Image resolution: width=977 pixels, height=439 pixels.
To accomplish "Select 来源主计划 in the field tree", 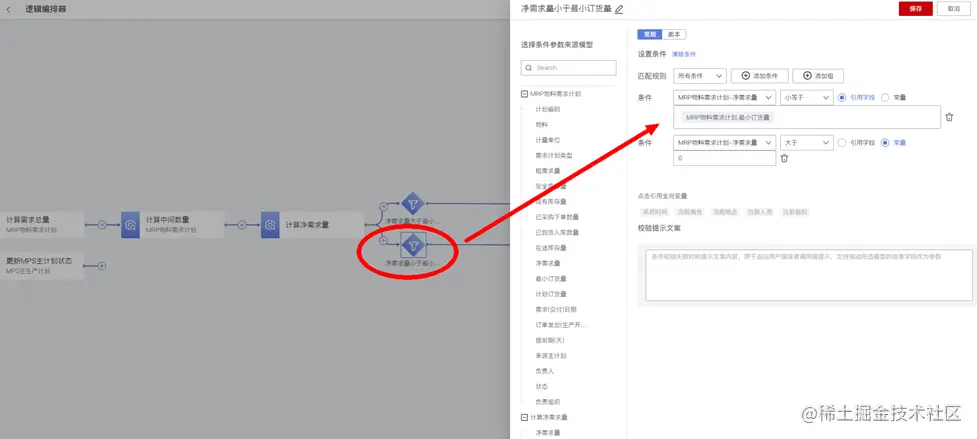I will [551, 356].
